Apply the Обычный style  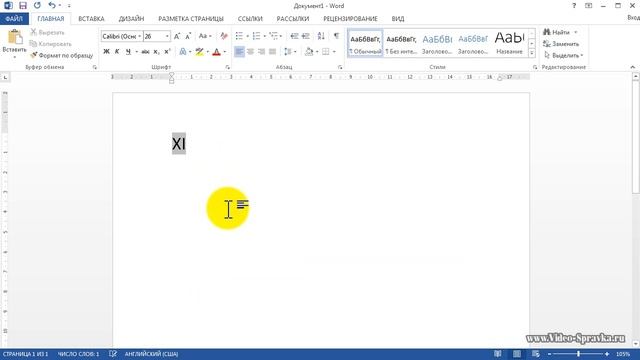coord(365,43)
